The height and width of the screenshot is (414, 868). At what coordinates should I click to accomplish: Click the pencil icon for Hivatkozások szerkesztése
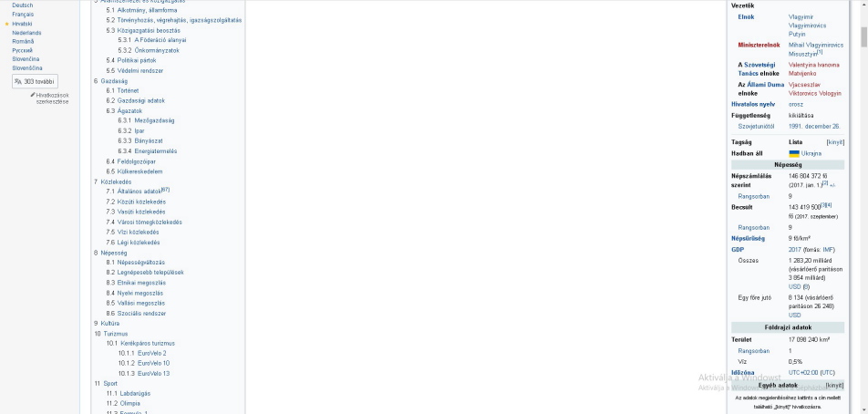pyautogui.click(x=34, y=94)
